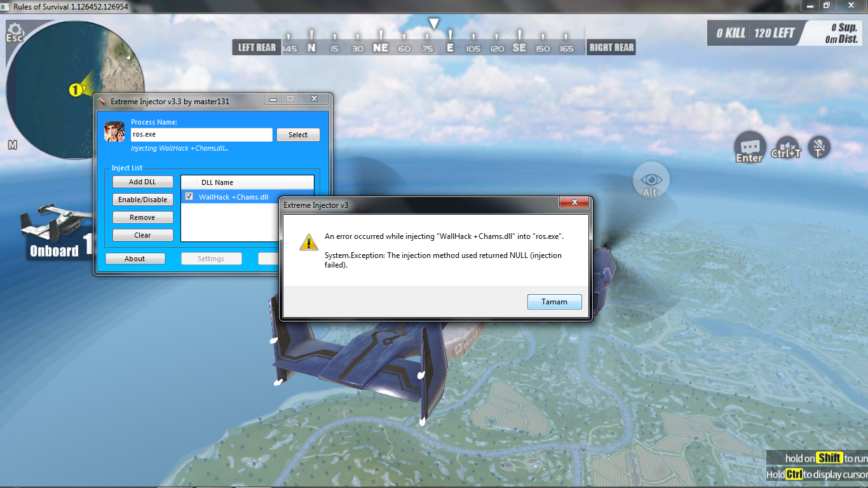Click the injection error message text
Screen dimensions: 868x488
click(x=444, y=250)
